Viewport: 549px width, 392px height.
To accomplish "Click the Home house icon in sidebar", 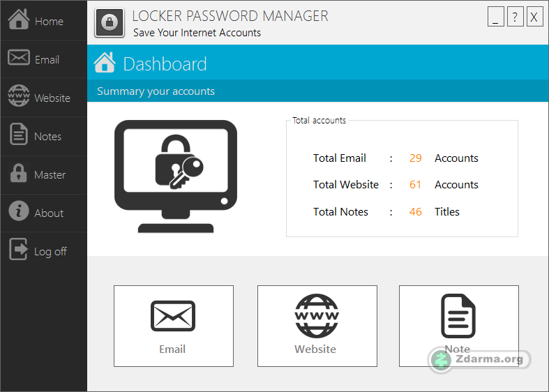I will [x=19, y=19].
